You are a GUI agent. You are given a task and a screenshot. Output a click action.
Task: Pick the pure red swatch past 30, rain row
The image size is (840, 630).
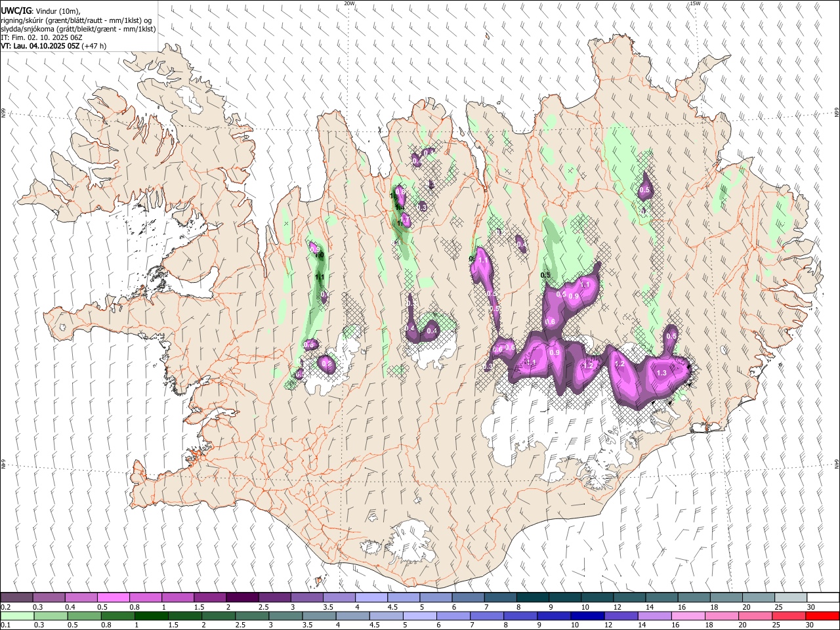(822, 616)
